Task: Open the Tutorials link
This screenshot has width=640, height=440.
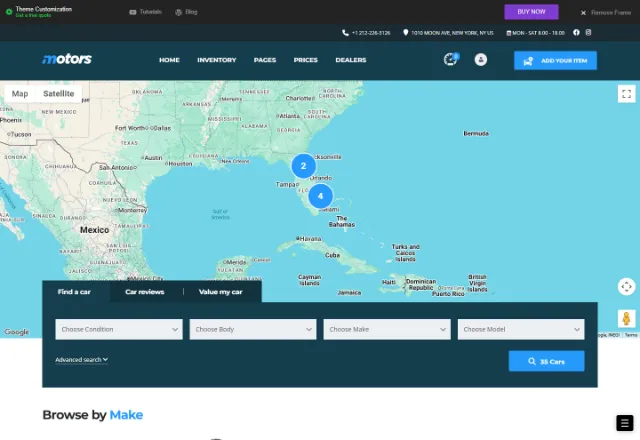Action: coord(145,12)
